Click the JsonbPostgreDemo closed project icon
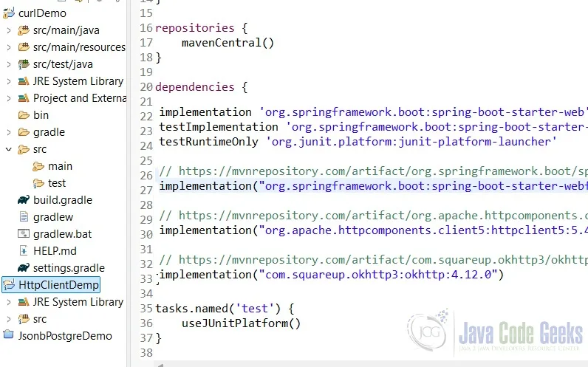Viewport: 588px width, 367px height. pyautogui.click(x=9, y=335)
